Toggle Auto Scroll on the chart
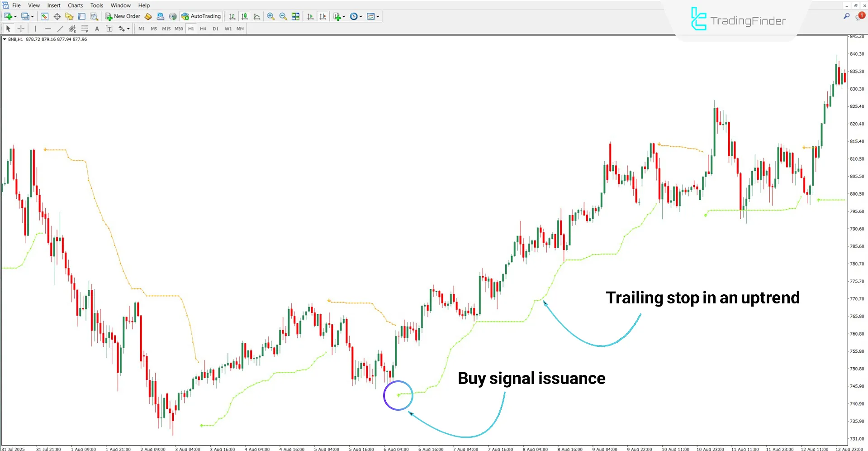The image size is (868, 451). 310,16
